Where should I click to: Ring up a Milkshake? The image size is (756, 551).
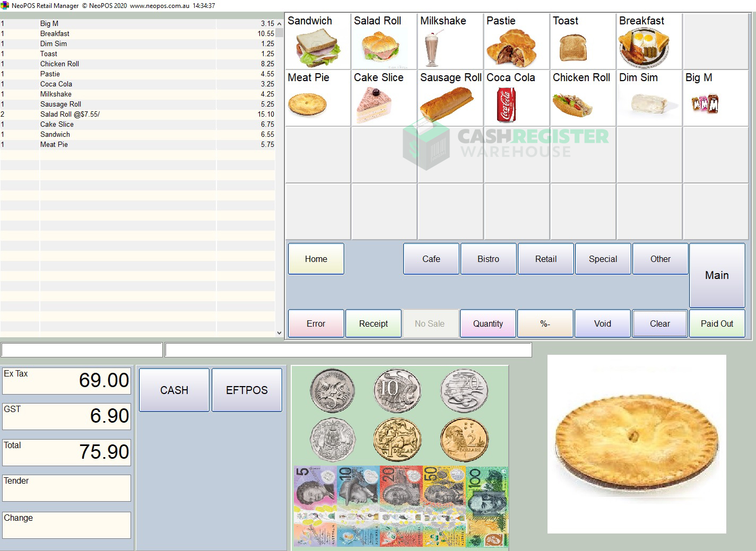click(450, 41)
